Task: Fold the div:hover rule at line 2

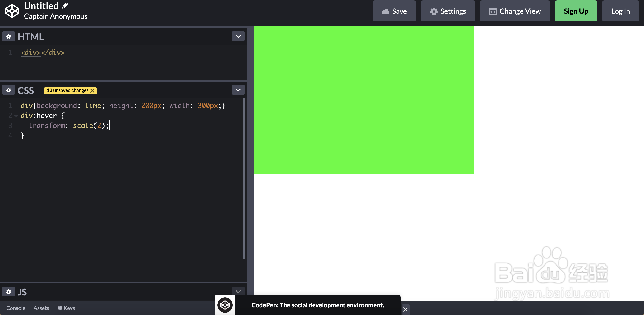Action: tap(16, 116)
